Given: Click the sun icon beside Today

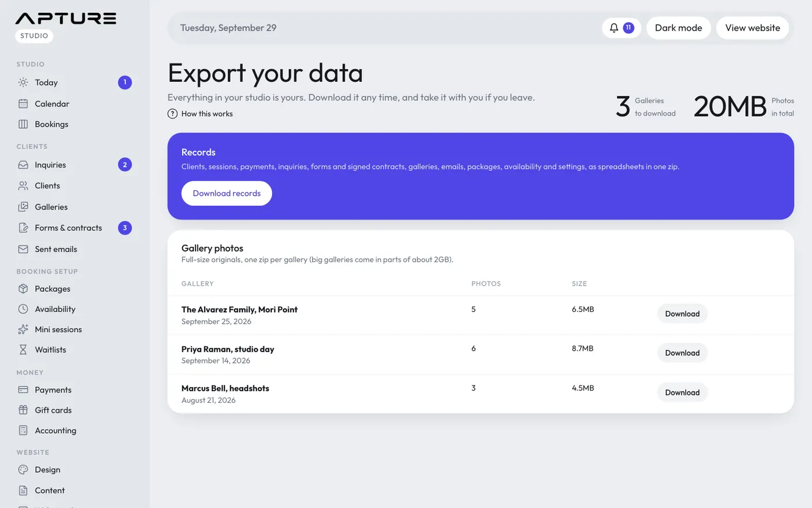Looking at the screenshot, I should [23, 82].
